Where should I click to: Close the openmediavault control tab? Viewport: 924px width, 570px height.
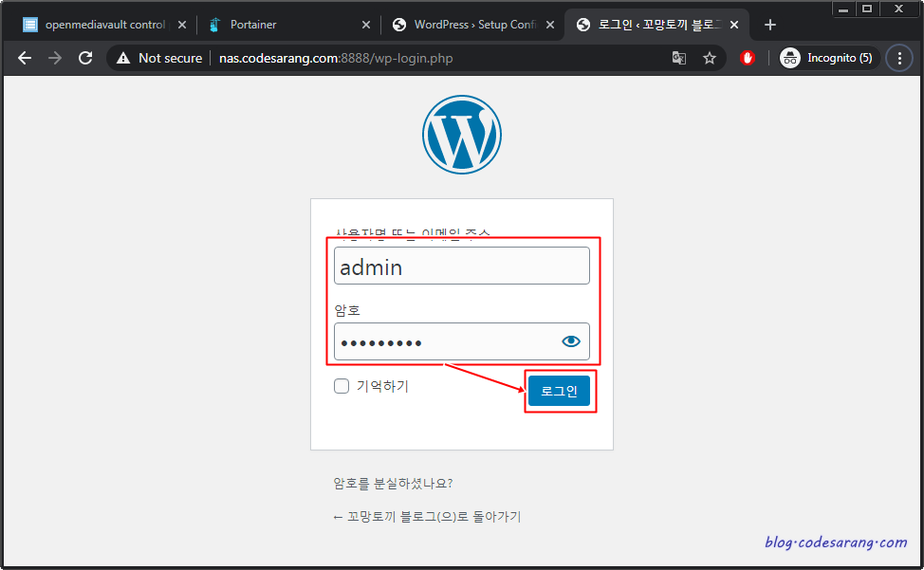click(182, 25)
